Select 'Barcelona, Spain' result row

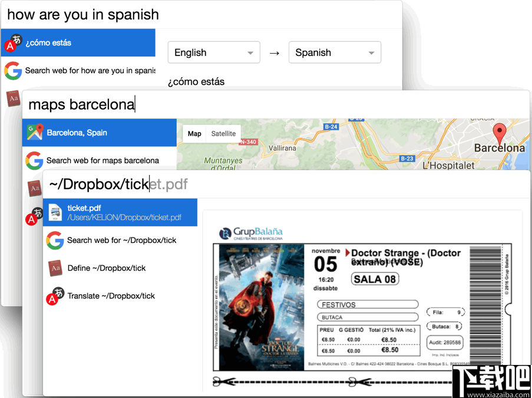pyautogui.click(x=100, y=133)
